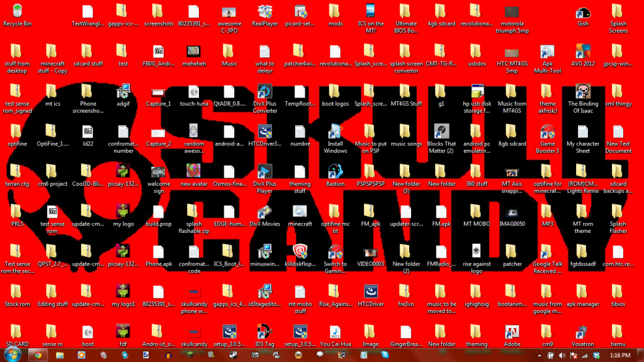Open Windows Explorer from the taskbar
Image resolution: width=644 pixels, height=362 pixels.
(60, 355)
